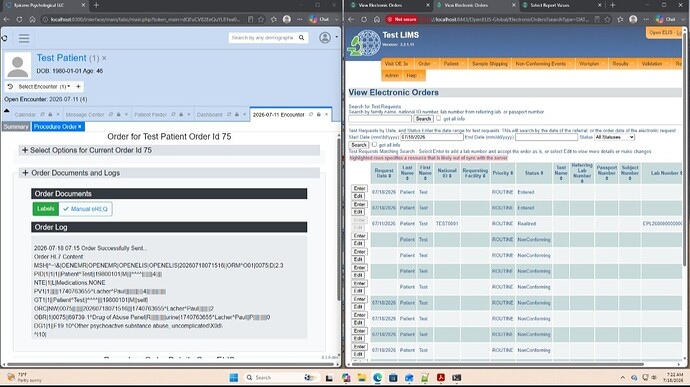This screenshot has width=690, height=387.
Task: Lock the Patient Finder tab
Action: [181, 114]
